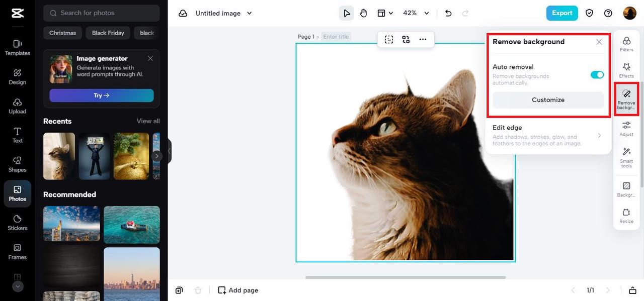The width and height of the screenshot is (644, 301).
Task: Redo the last action
Action: tap(465, 13)
